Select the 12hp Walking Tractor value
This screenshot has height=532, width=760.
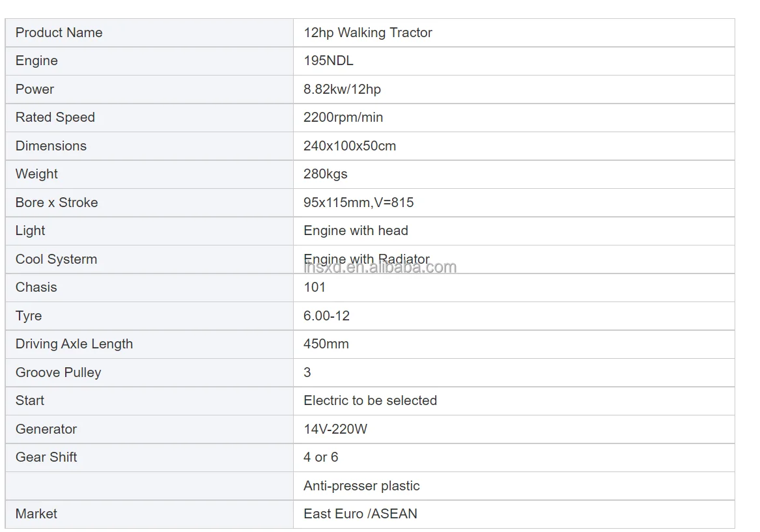tap(368, 33)
